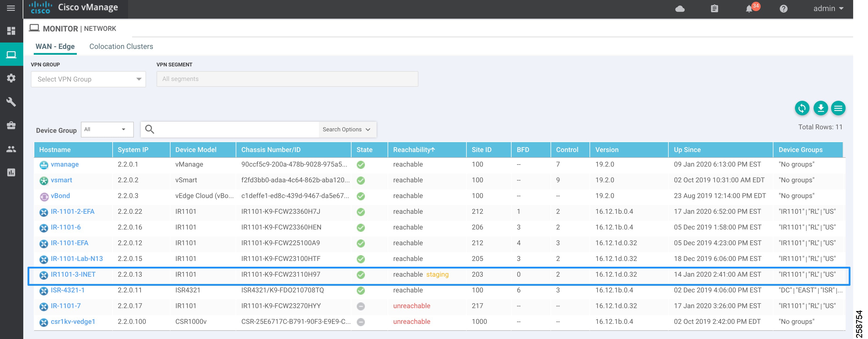This screenshot has height=339, width=868.
Task: Click 09 Jan 2020 6:13:00 PM EST cell
Action: [x=717, y=164]
